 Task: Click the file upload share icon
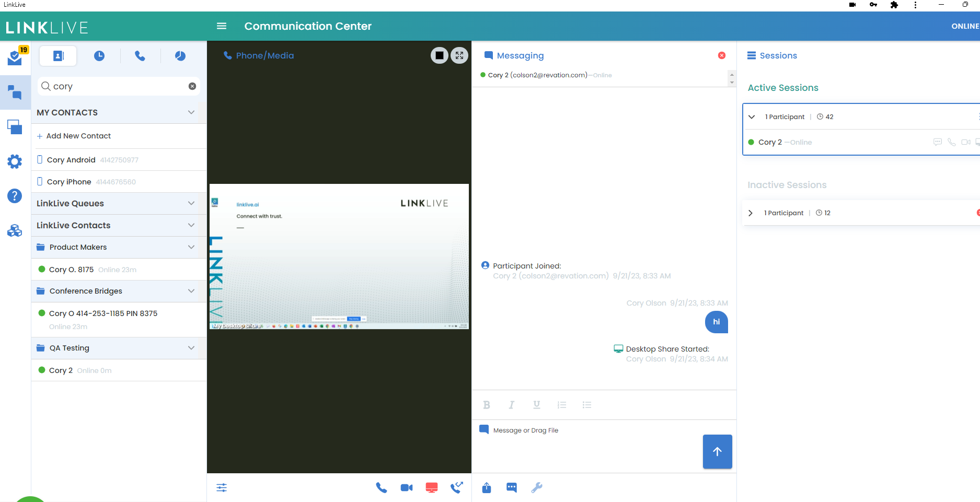pyautogui.click(x=487, y=487)
